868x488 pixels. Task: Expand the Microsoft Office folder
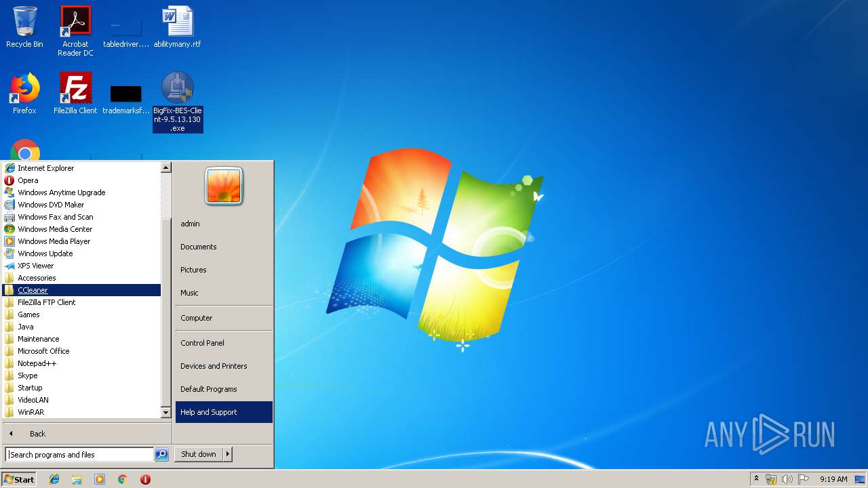(x=81, y=351)
